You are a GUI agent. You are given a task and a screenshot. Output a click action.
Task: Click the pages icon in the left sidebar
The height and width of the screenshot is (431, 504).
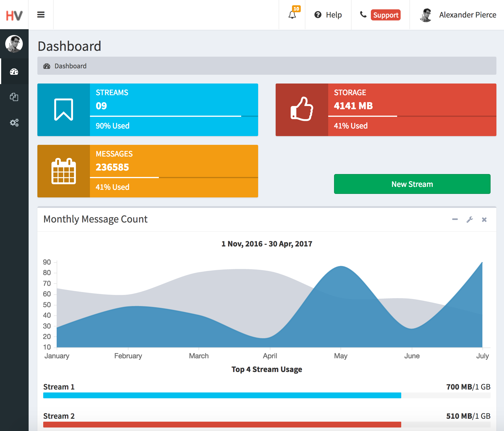tap(14, 97)
